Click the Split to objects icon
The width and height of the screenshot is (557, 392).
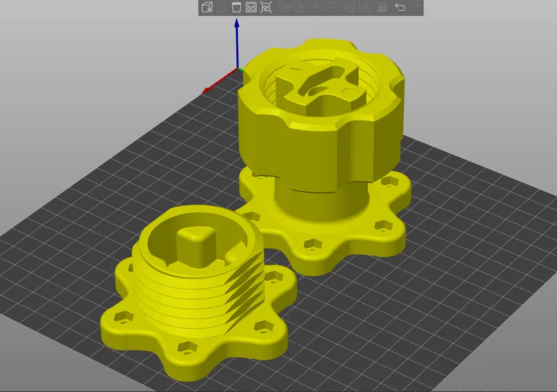coord(349,7)
